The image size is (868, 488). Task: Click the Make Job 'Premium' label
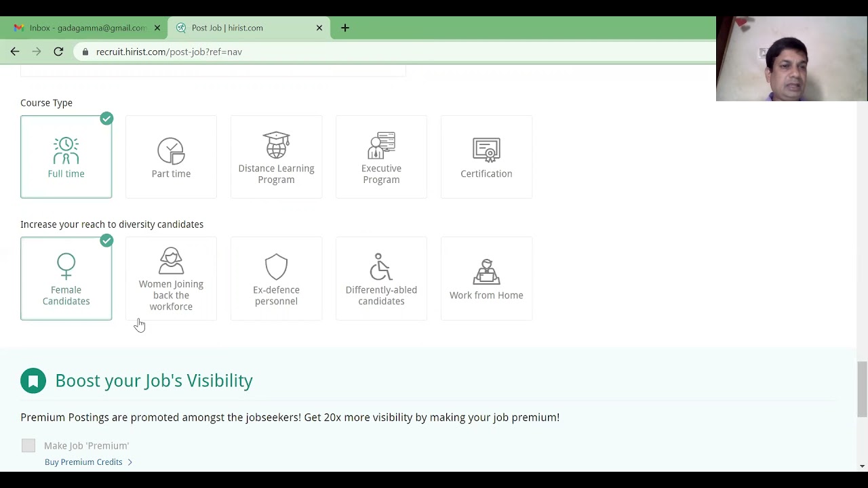coord(86,446)
